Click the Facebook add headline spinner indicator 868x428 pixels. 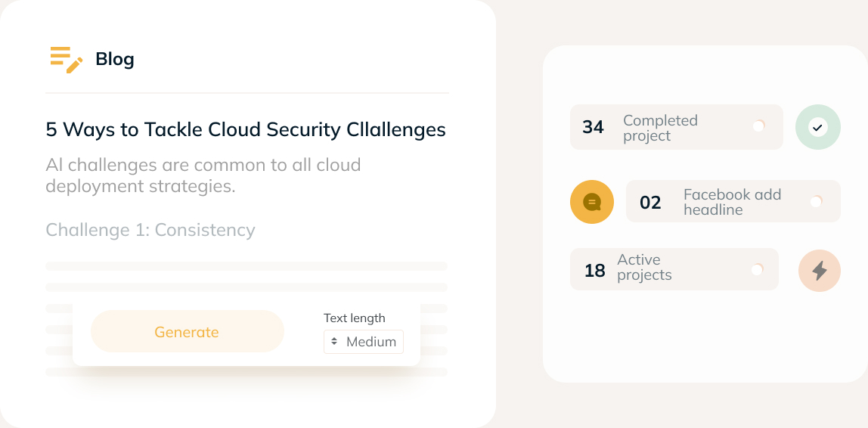click(x=816, y=201)
